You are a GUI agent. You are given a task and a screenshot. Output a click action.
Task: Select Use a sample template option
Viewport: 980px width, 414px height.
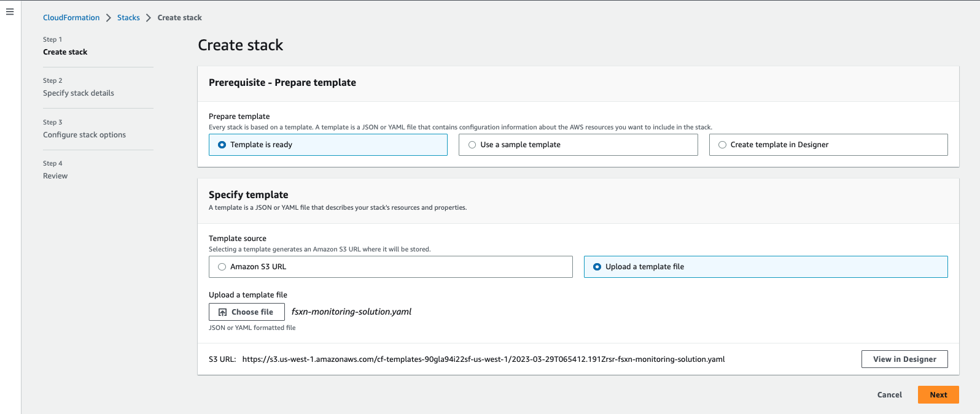coord(472,145)
